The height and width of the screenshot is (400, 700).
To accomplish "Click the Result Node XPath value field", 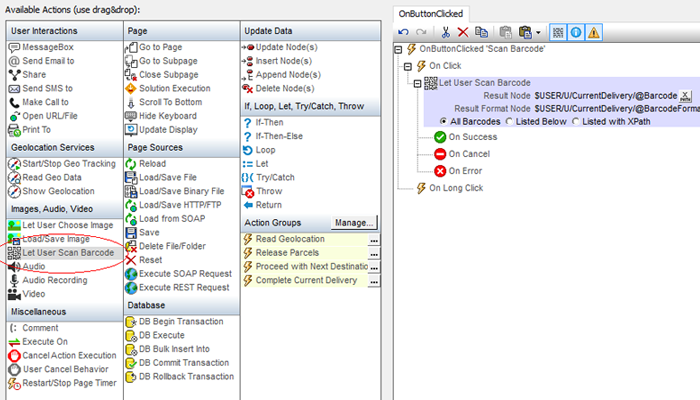I will click(605, 96).
